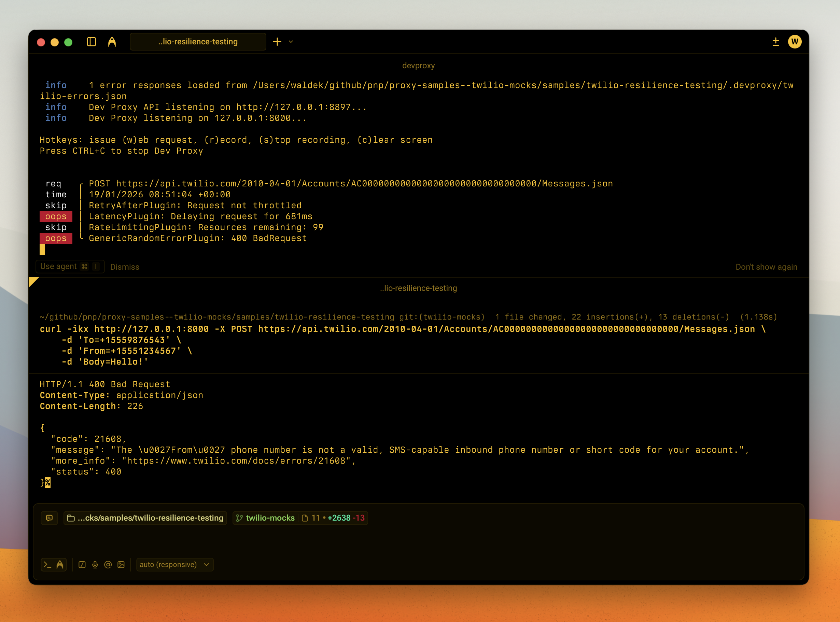Open the @ context mention picker
Image resolution: width=840 pixels, height=622 pixels.
[x=108, y=564]
